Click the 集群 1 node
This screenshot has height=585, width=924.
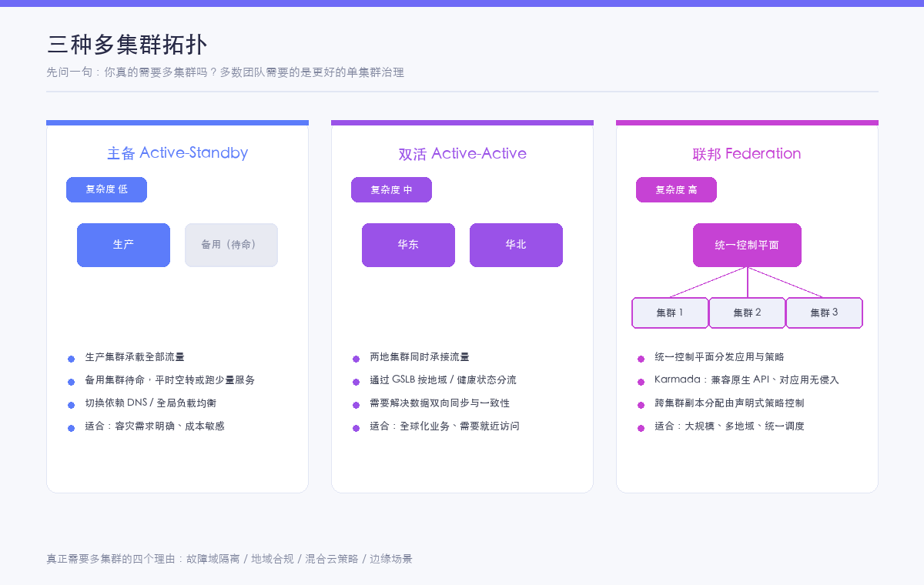[x=670, y=313]
